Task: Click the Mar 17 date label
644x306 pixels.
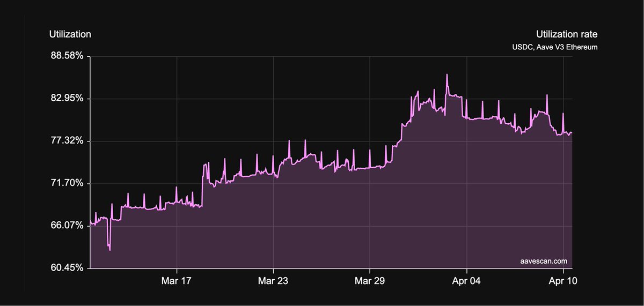Action: 177,281
